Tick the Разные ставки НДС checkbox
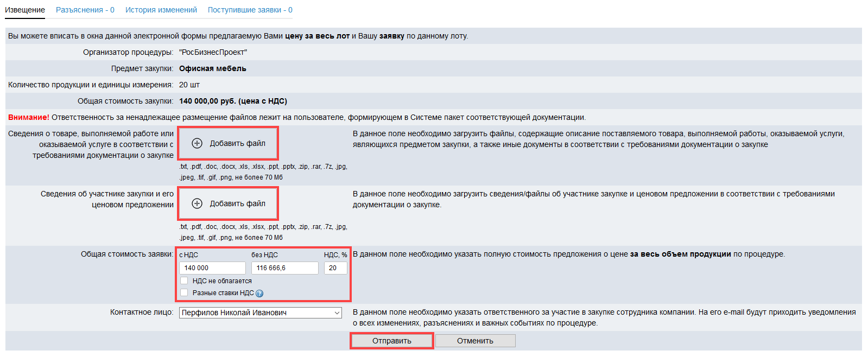868x357 pixels. tap(184, 292)
